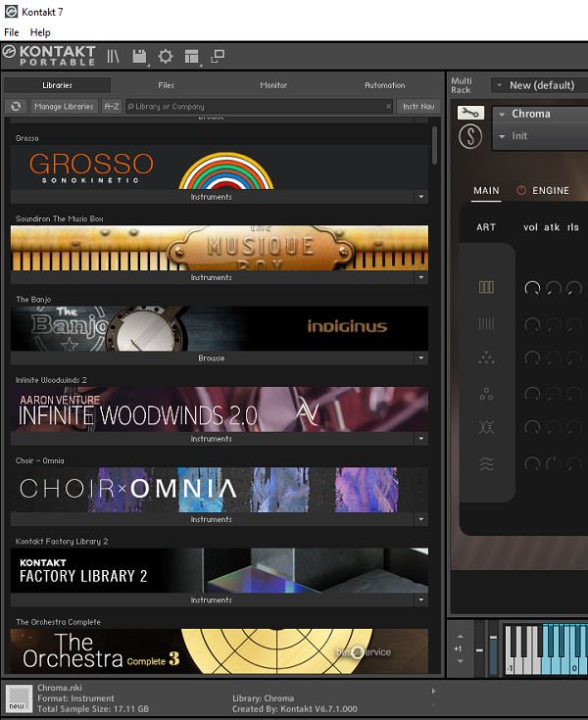Select the first articulation icon with three bars

[x=486, y=287]
